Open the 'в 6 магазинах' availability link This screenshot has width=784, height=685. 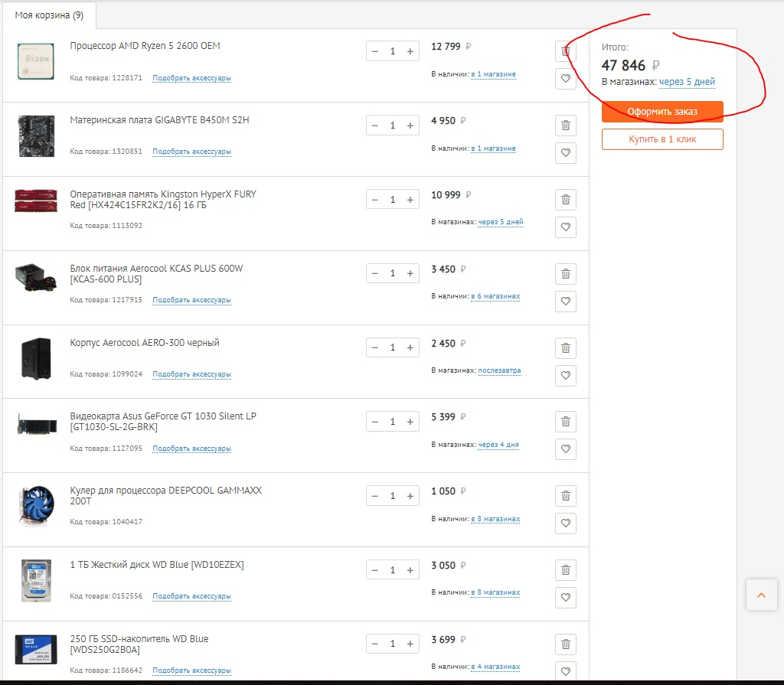[495, 296]
